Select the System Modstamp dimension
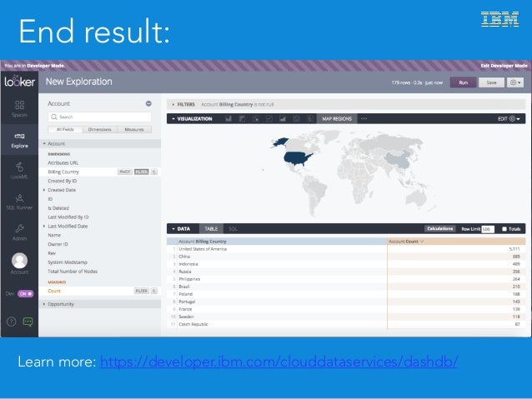Viewport: 532px width, 399px height. point(68,262)
